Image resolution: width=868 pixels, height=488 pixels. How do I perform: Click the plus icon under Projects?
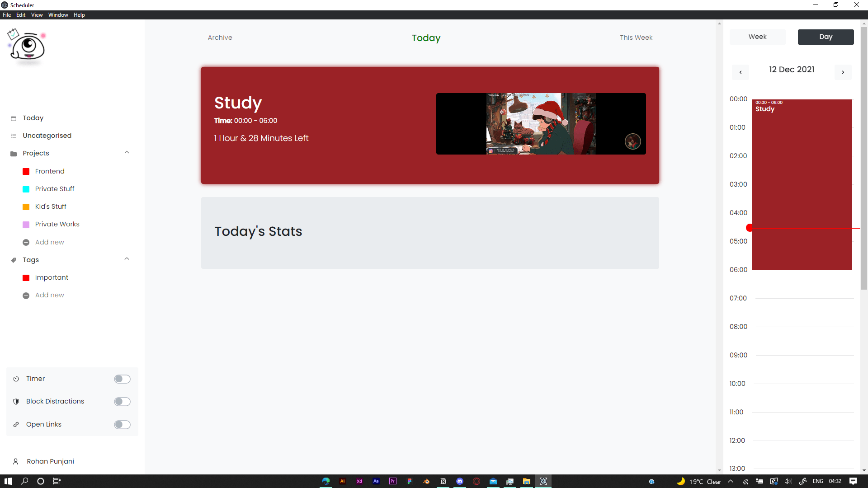[26, 243]
